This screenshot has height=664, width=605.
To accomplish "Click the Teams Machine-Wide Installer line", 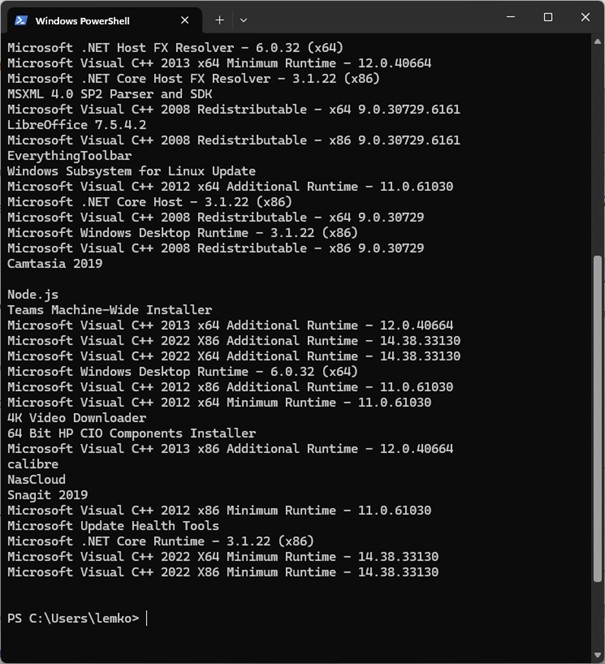I will click(x=109, y=310).
